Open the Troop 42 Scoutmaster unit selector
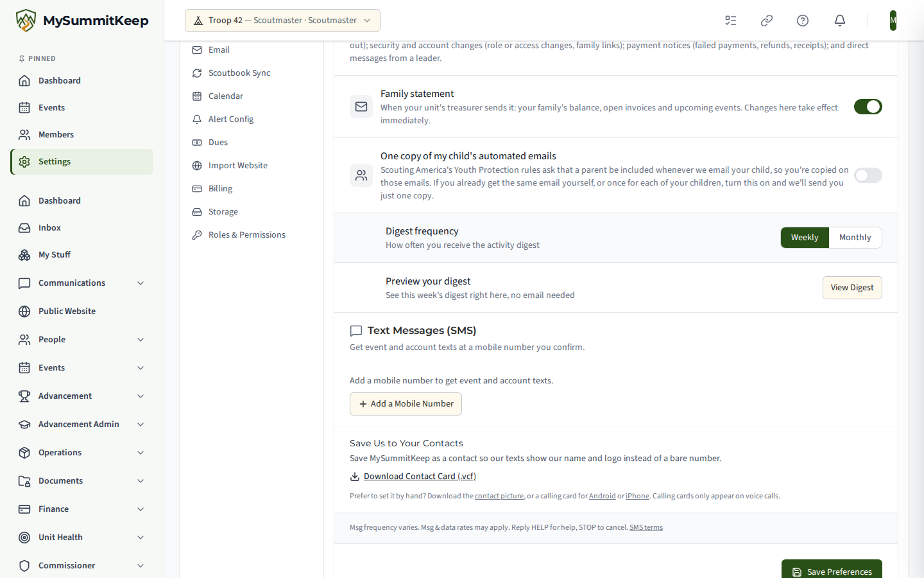The width and height of the screenshot is (924, 578). tap(282, 21)
